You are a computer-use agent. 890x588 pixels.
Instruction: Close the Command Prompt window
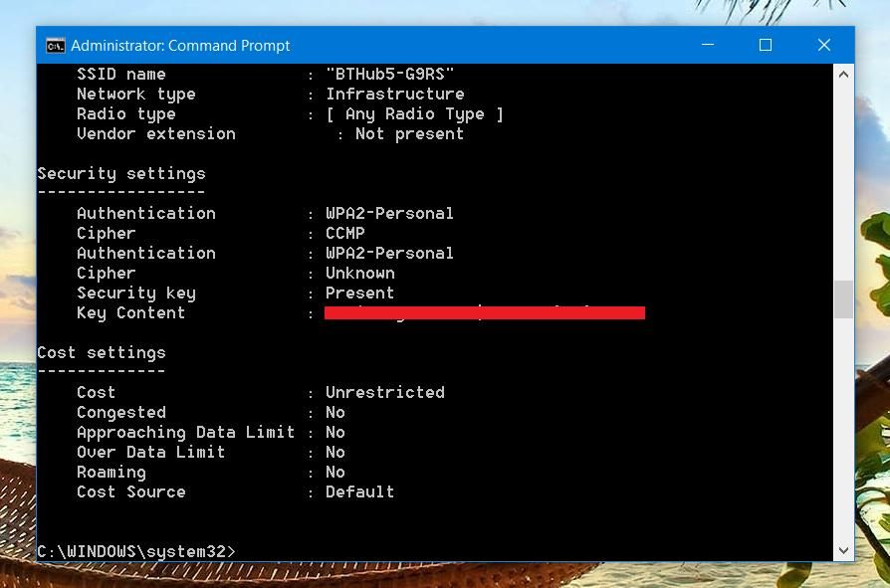[823, 45]
